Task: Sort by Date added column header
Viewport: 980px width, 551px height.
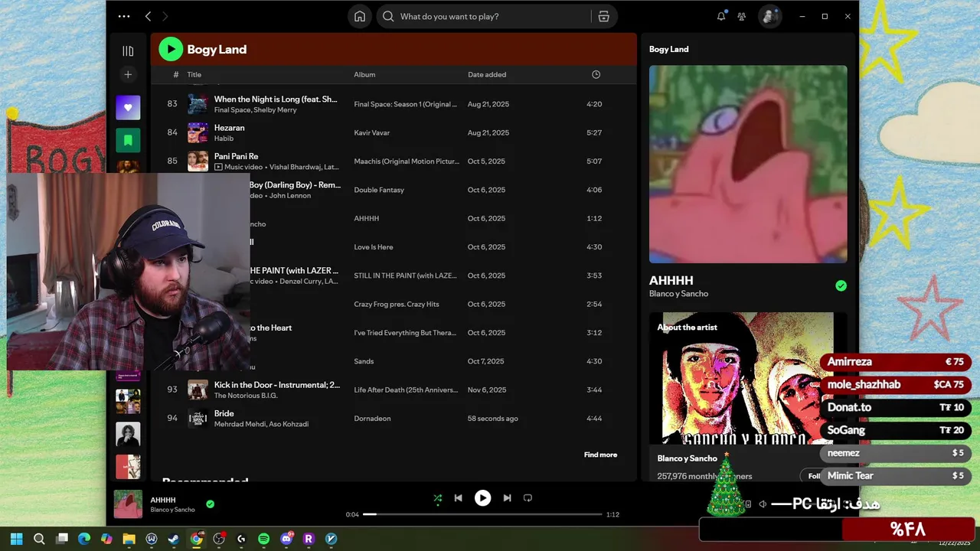Action: (x=487, y=74)
